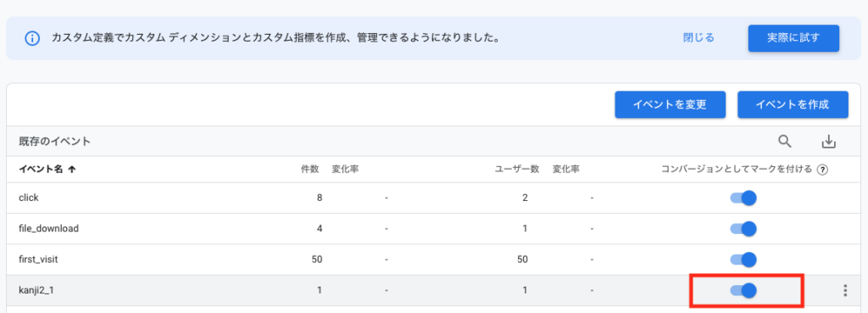Click the イベントを作成 button
868x313 pixels.
(x=793, y=104)
